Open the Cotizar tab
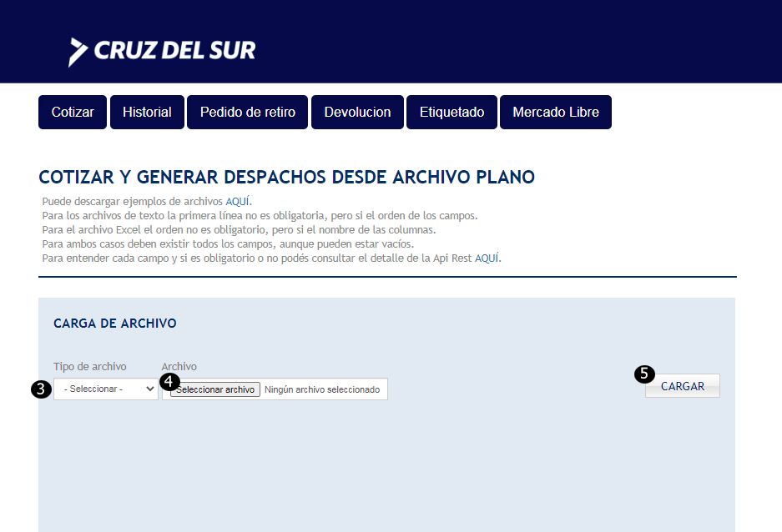Viewport: 782px width, 532px height. [73, 113]
